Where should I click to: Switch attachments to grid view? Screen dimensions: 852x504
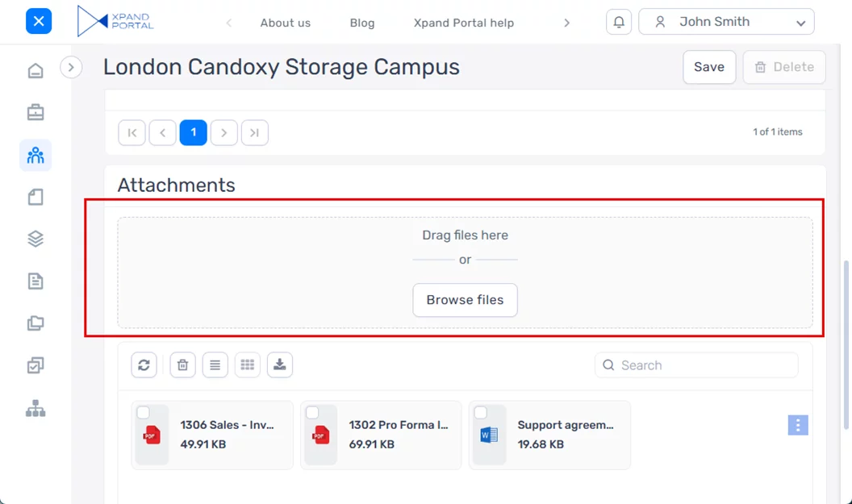[x=248, y=365]
